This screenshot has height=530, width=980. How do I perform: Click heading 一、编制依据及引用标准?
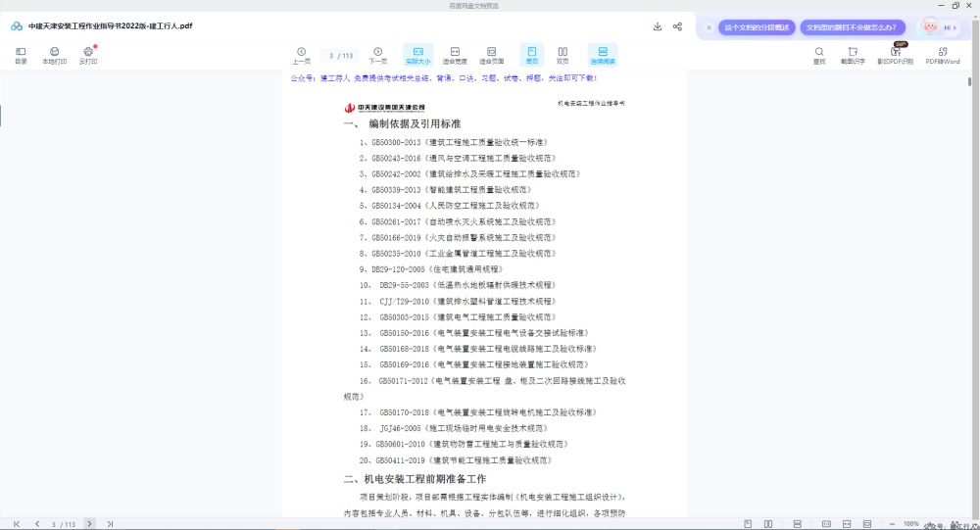(403, 123)
